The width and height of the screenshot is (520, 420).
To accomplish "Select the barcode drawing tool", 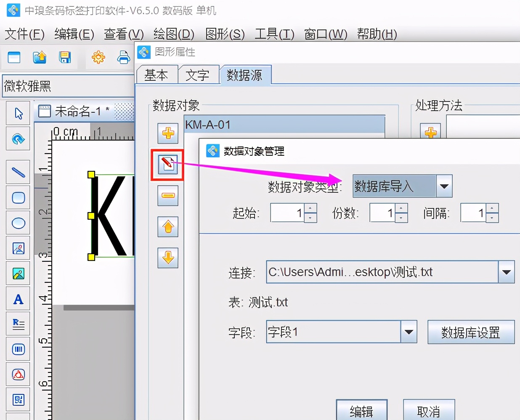I will [x=18, y=349].
